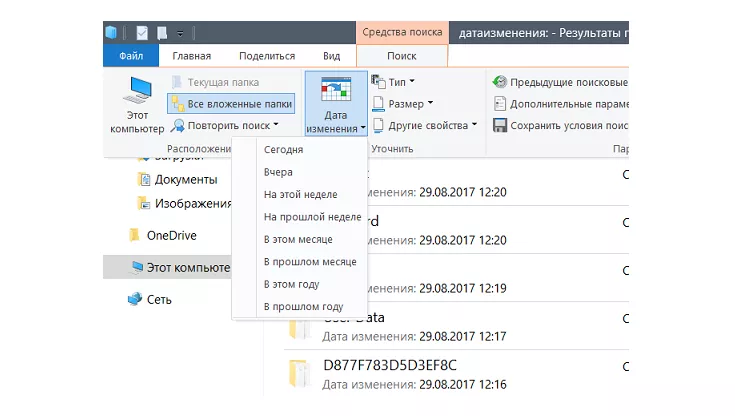
Task: Click new folder icon in quick access toolbar
Action: (162, 33)
